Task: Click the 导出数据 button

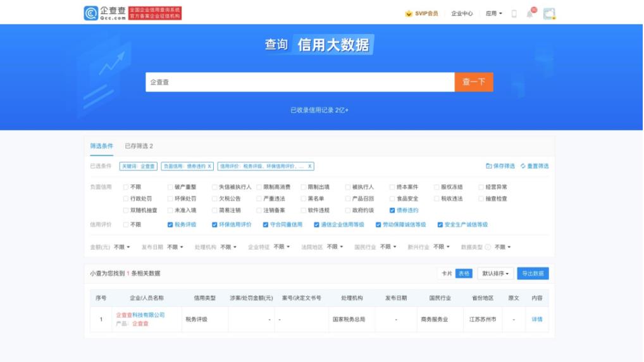Action: pyautogui.click(x=533, y=274)
